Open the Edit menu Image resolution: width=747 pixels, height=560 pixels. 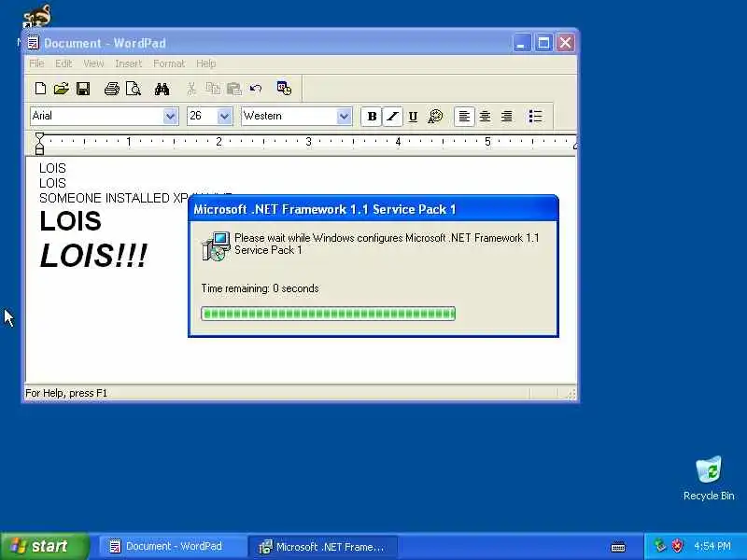pyautogui.click(x=63, y=63)
